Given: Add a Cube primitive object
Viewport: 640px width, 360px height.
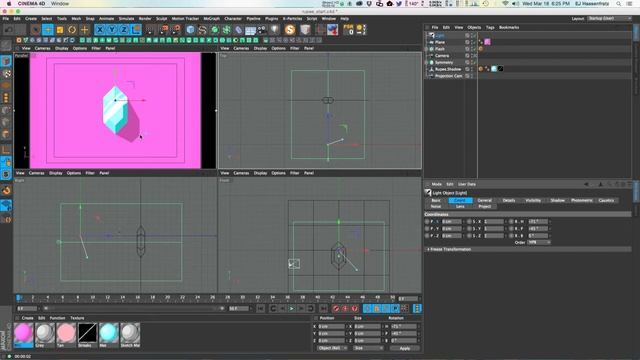Looking at the screenshot, I should point(190,30).
